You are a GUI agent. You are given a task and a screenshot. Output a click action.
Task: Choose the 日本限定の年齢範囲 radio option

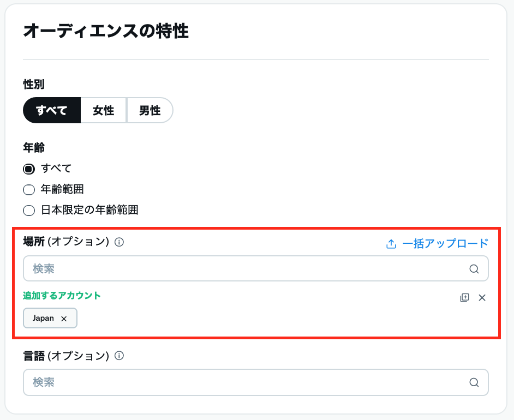[29, 211]
